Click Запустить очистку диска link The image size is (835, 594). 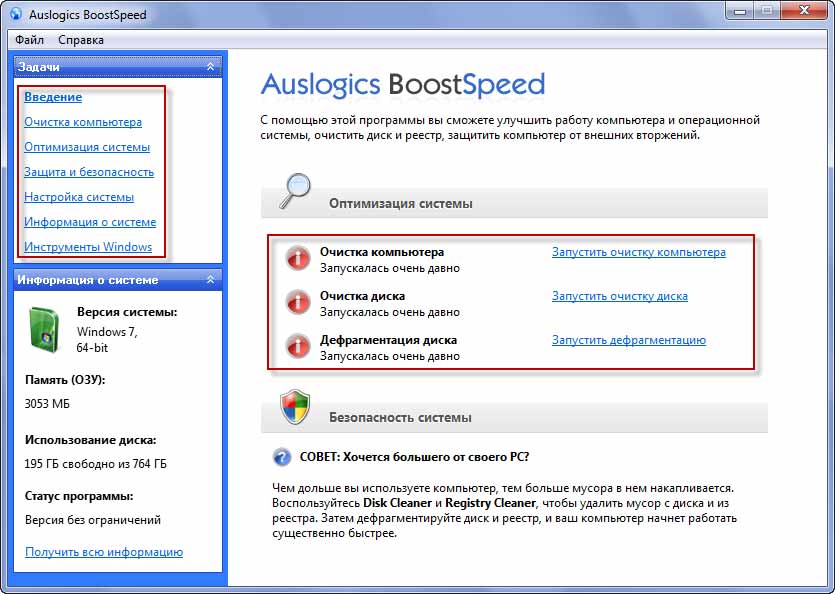click(620, 296)
